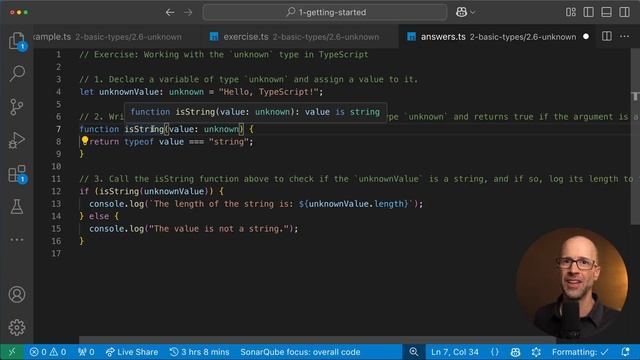This screenshot has width=640, height=360.
Task: Open the settings sparkle icon in status bar
Action: click(x=536, y=352)
